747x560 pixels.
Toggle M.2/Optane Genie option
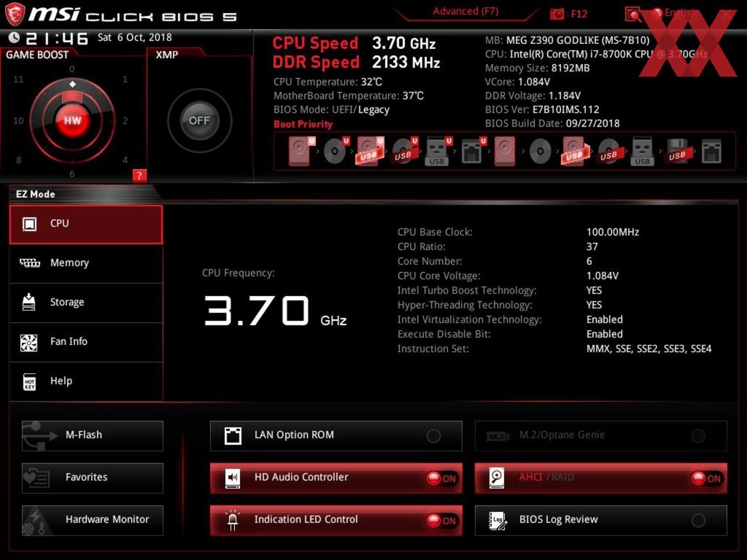(x=601, y=435)
